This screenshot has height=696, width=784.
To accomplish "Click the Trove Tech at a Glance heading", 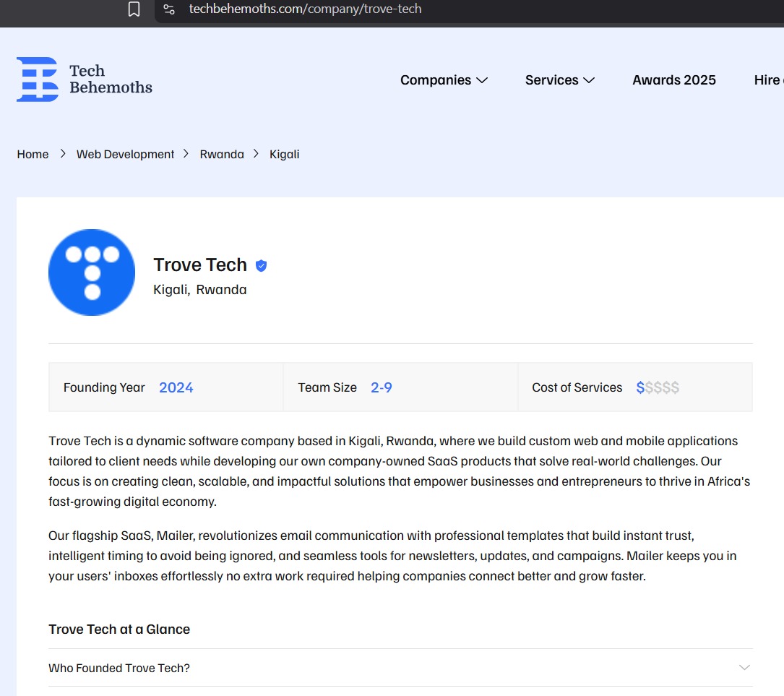I will [x=119, y=629].
